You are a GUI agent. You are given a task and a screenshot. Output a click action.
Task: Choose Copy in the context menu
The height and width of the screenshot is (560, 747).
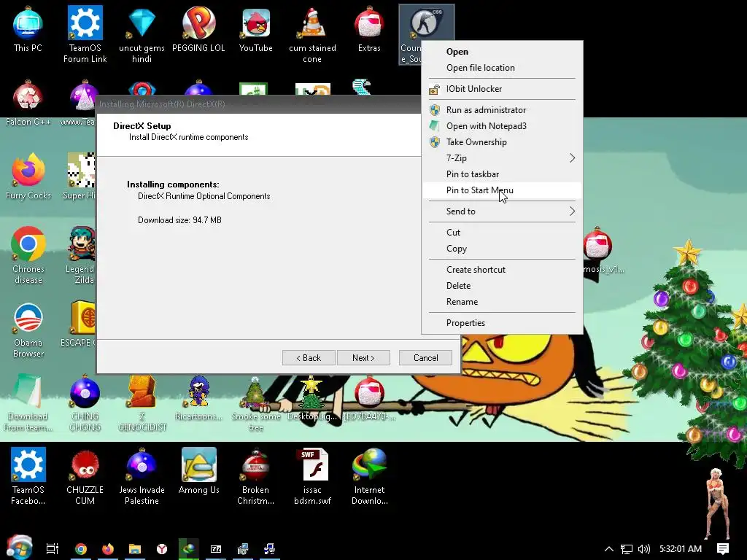502,249
